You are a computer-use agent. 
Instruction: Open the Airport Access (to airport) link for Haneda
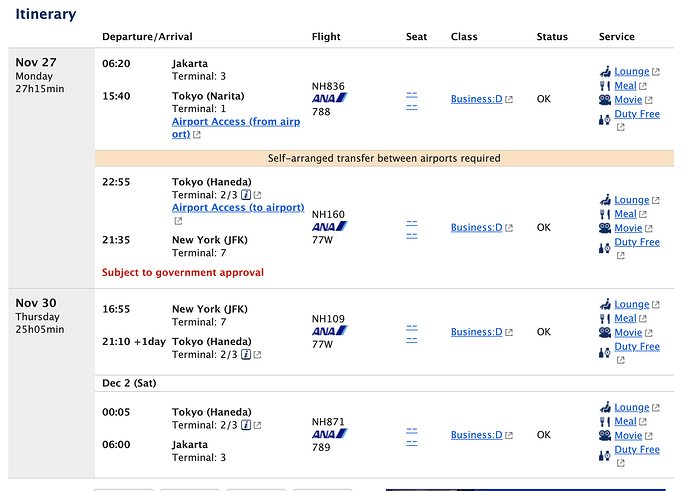click(238, 208)
